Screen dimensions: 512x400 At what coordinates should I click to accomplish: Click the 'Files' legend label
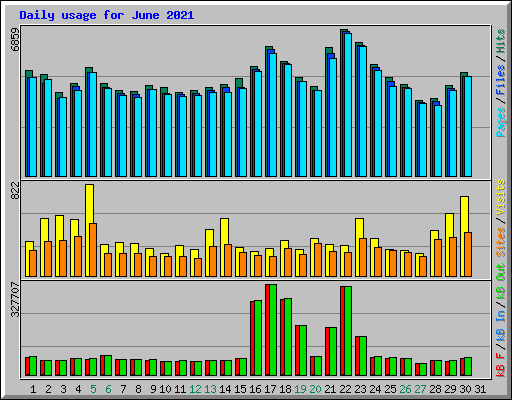(x=501, y=80)
